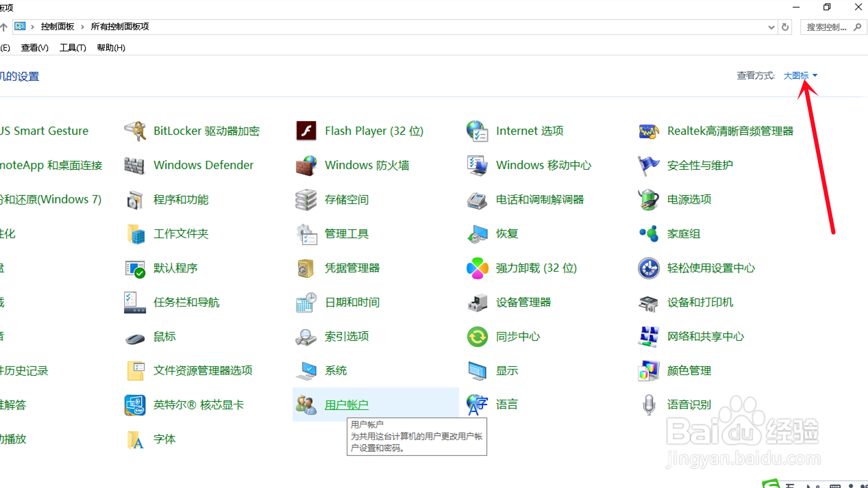
Task: Open the 任务栏和导航 icon
Action: [x=135, y=302]
